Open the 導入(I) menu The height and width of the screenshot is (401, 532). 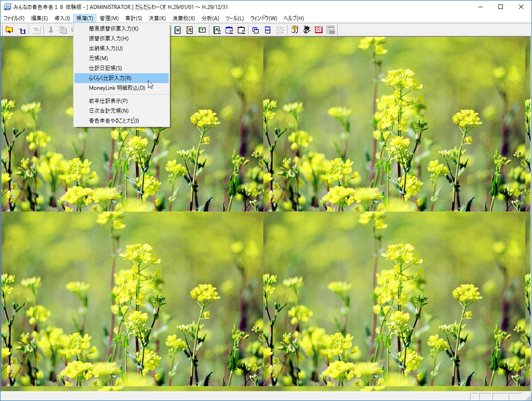click(x=62, y=18)
